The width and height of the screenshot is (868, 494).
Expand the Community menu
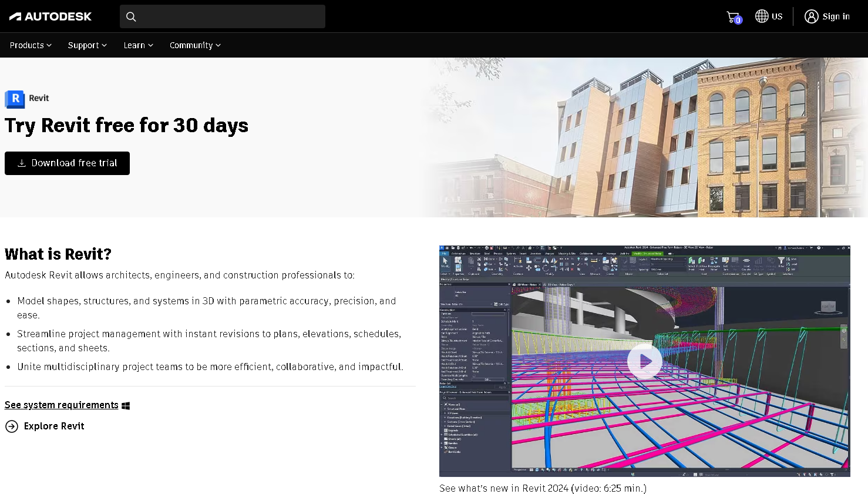click(x=195, y=45)
